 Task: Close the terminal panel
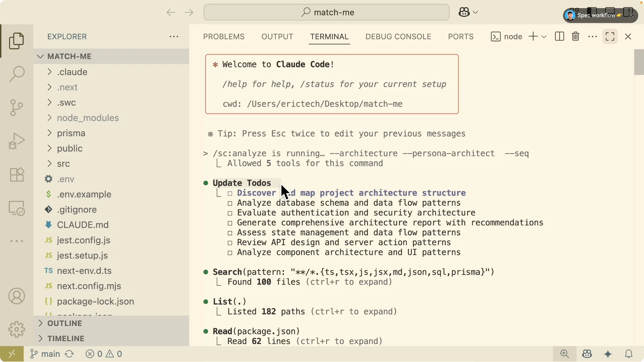point(628,37)
